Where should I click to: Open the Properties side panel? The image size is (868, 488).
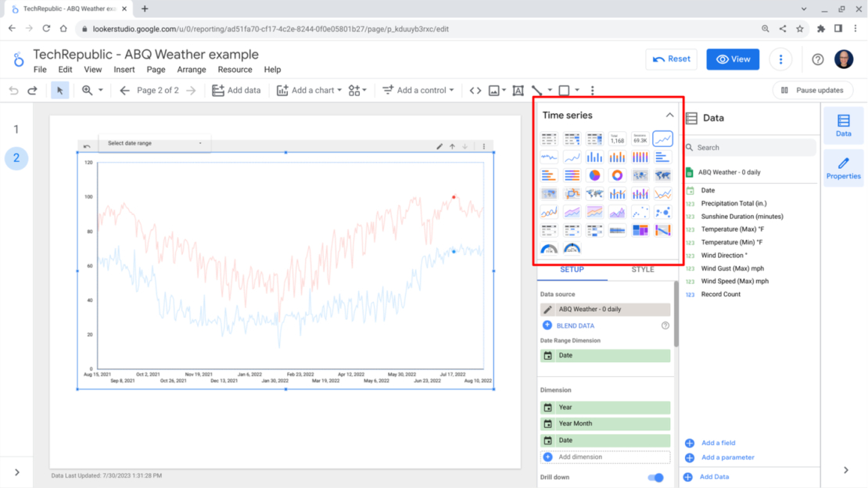tap(843, 167)
